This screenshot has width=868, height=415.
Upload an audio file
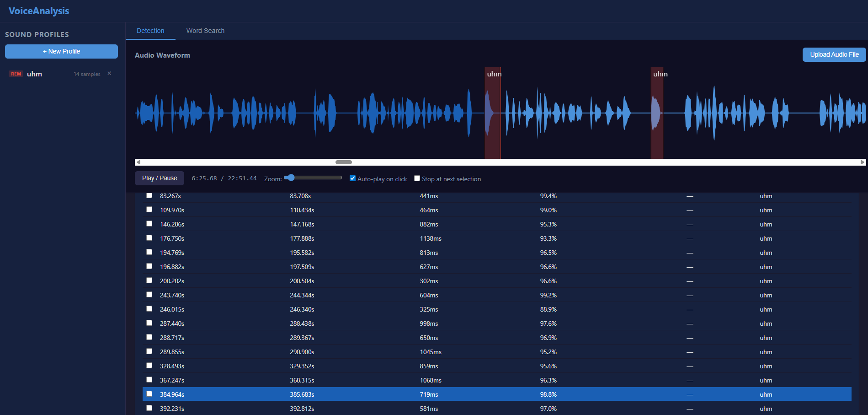834,54
